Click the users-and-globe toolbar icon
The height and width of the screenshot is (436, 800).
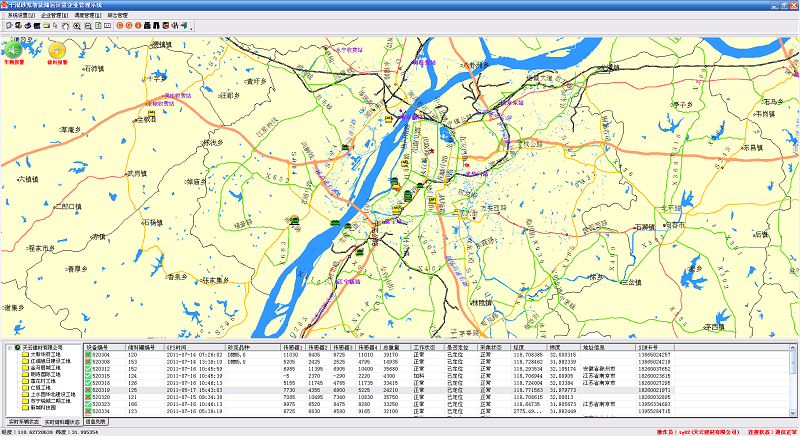(18, 25)
